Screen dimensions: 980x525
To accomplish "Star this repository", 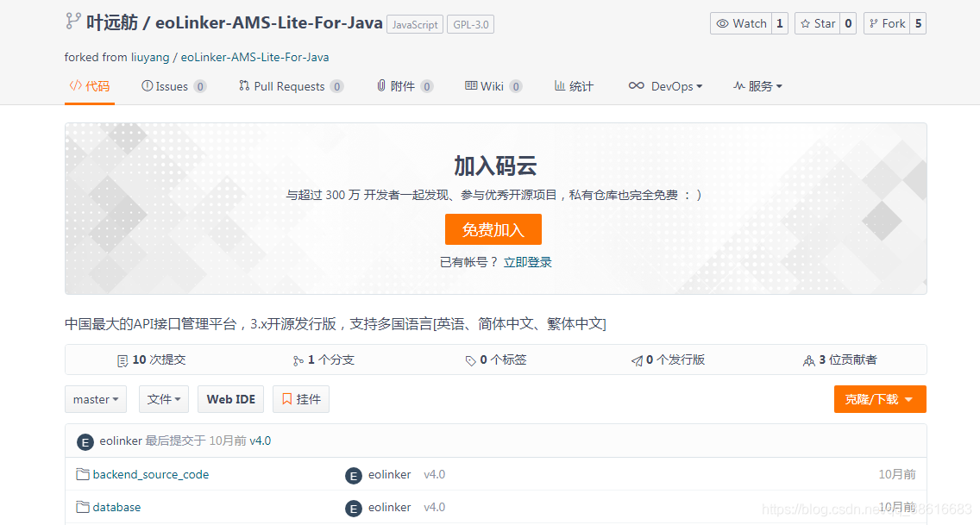I will tap(818, 24).
